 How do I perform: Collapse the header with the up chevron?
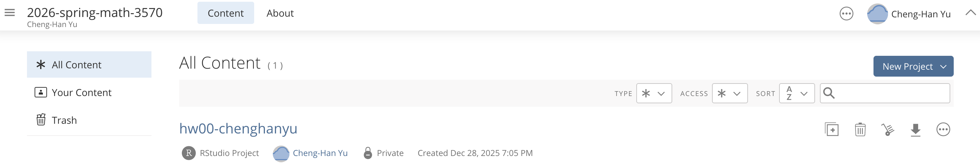pyautogui.click(x=970, y=12)
